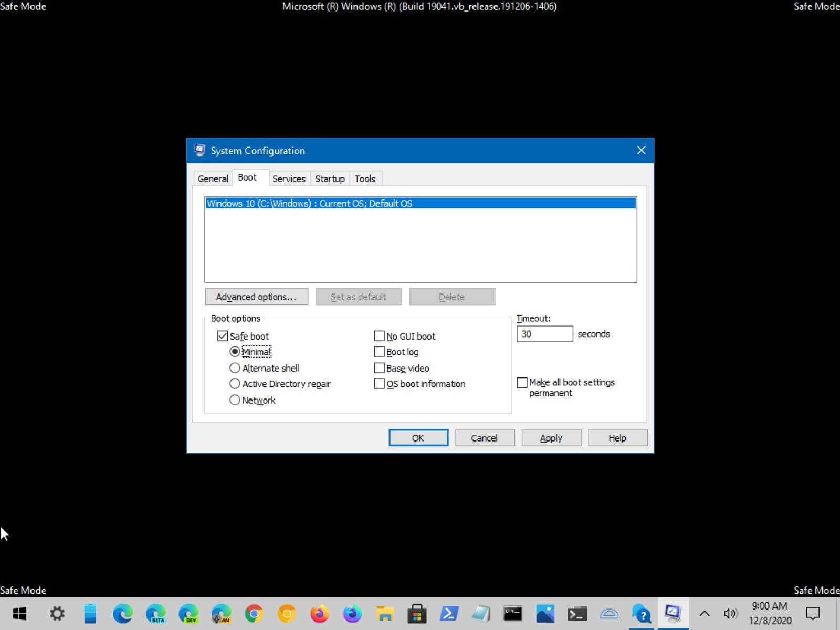Uncheck the Safe boot checkbox
840x630 pixels.
point(223,336)
